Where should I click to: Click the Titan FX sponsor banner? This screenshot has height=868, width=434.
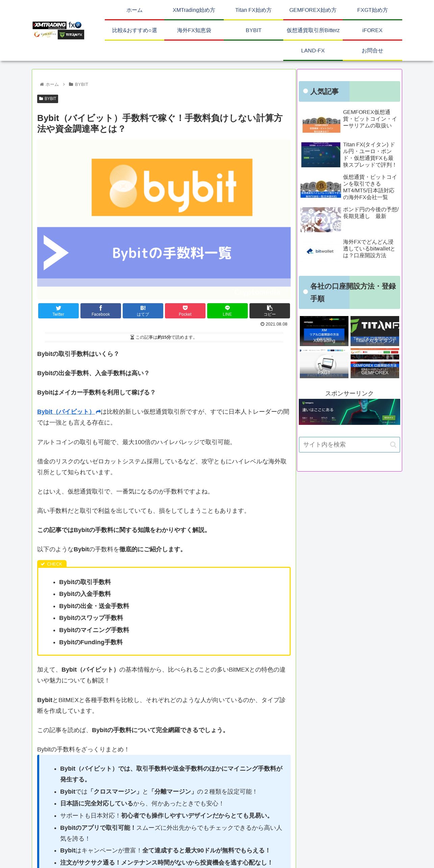pos(349,412)
